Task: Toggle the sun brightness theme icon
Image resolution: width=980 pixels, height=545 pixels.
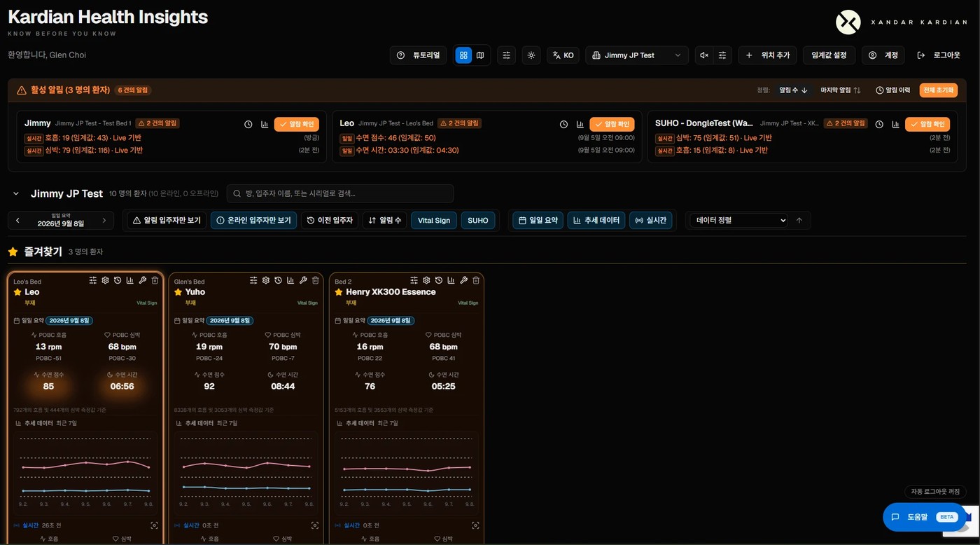Action: (x=531, y=55)
